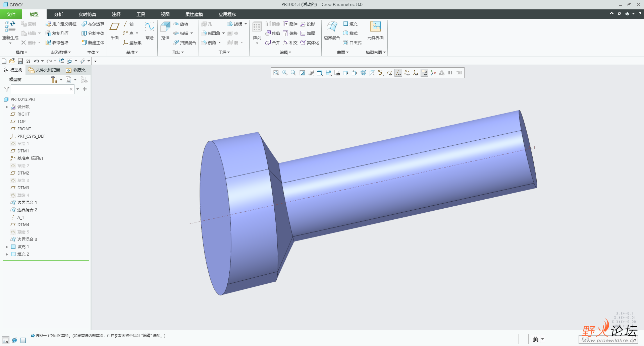Select the Revolve (旋转) tool
Screen dimensions: 644x346
[x=181, y=24]
